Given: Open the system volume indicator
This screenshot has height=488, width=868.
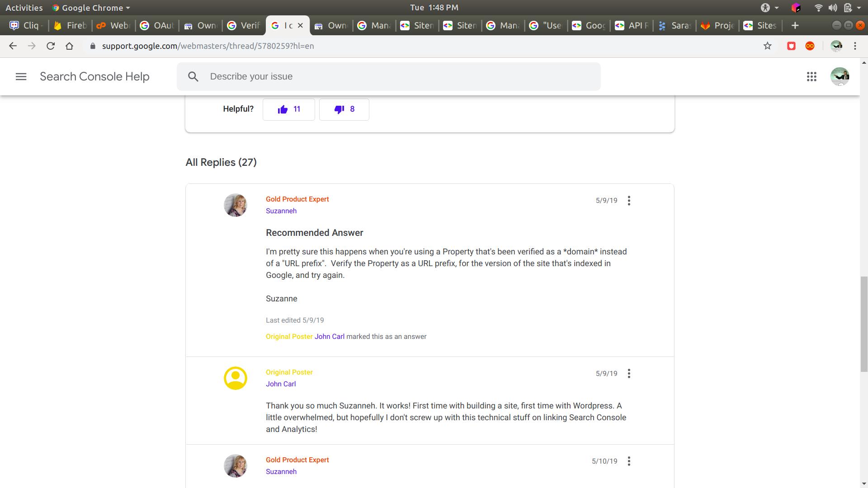Looking at the screenshot, I should (x=832, y=8).
